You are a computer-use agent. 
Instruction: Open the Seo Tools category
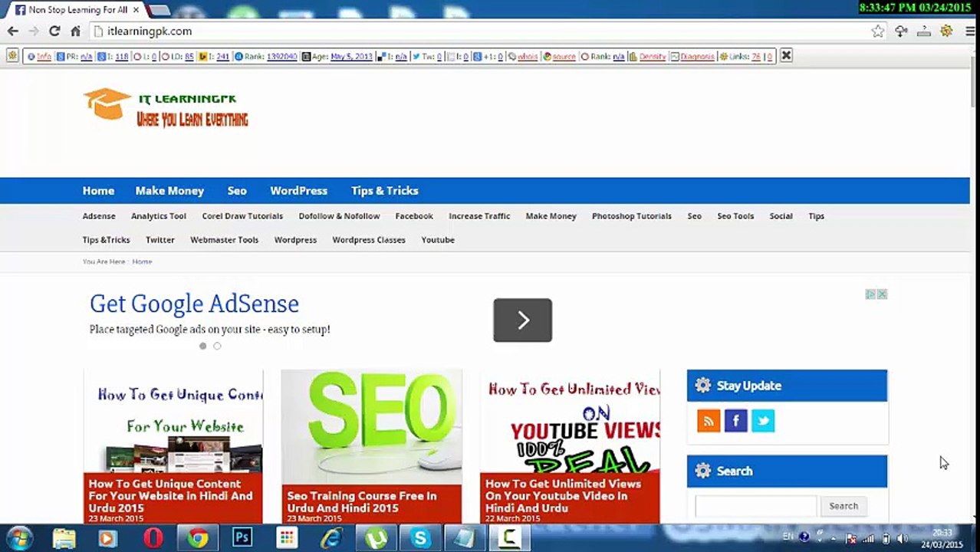coord(735,216)
